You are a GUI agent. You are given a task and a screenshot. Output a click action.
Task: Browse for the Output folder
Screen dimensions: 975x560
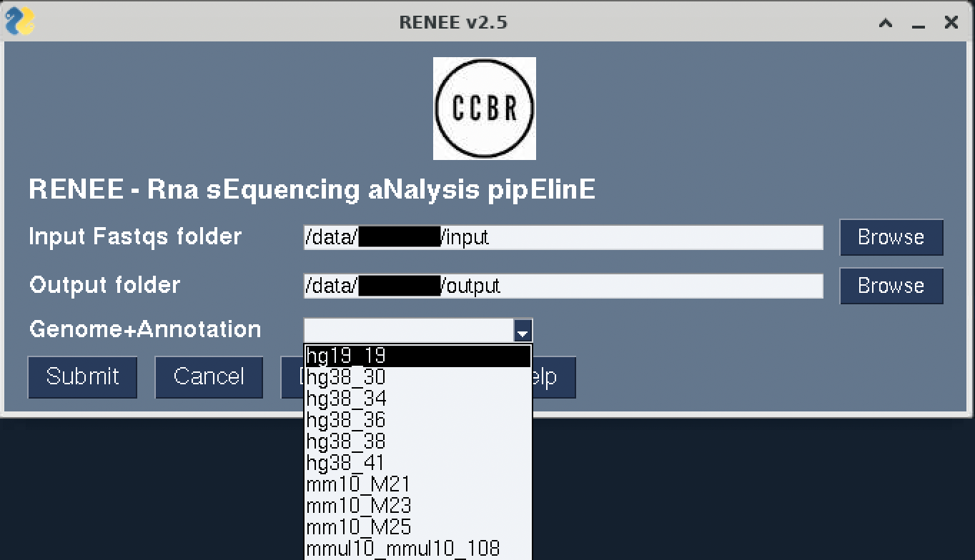click(x=891, y=286)
